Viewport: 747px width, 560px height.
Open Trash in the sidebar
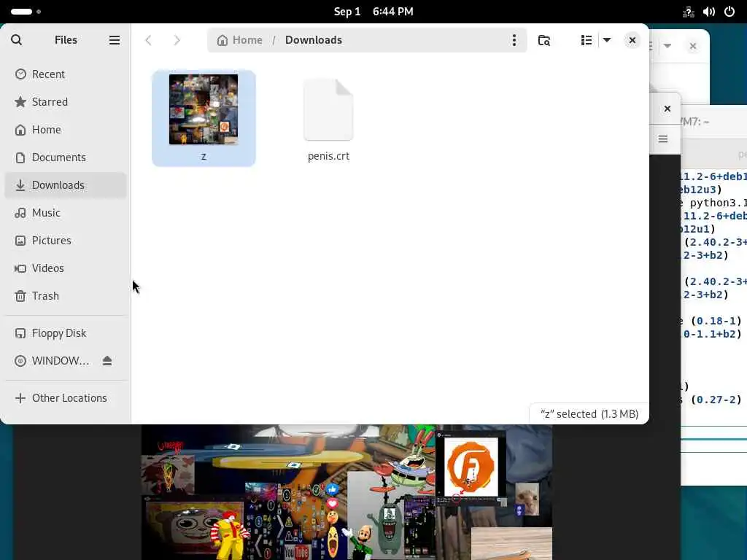(x=66, y=295)
